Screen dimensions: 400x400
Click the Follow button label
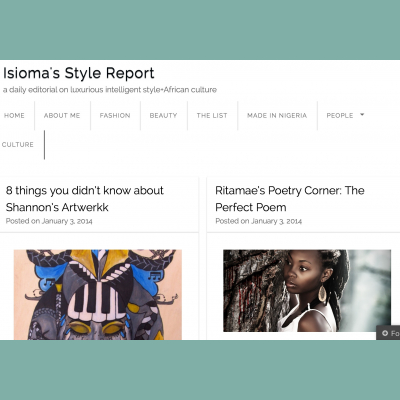click(x=395, y=333)
